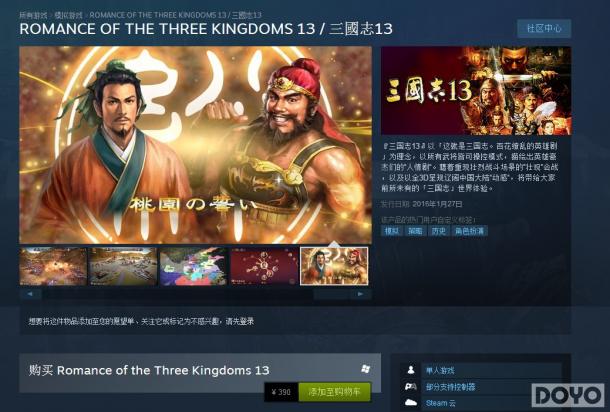Click the controller support gamepad icon
Image resolution: width=610 pixels, height=412 pixels.
click(x=410, y=386)
